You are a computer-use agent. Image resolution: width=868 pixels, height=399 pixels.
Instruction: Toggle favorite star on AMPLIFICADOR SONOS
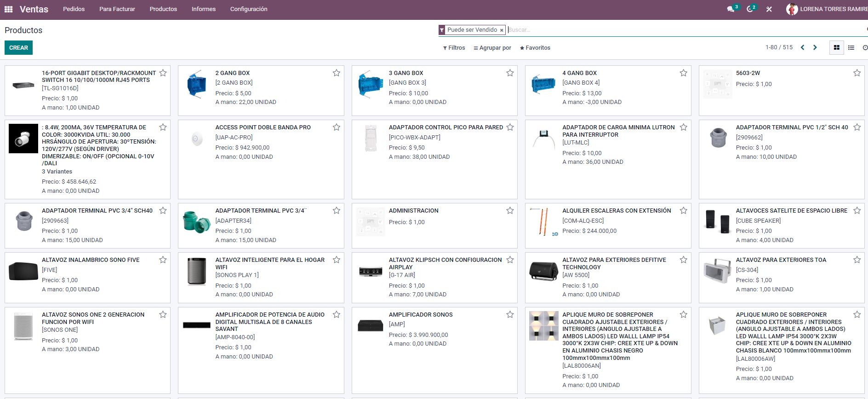510,314
